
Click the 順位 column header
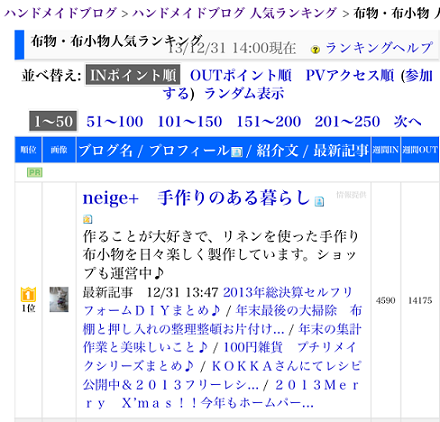(28, 150)
